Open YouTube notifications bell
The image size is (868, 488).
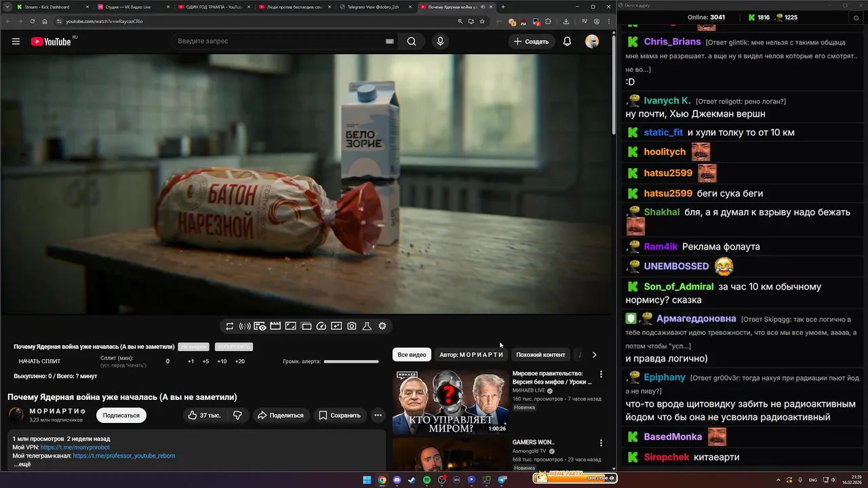567,41
